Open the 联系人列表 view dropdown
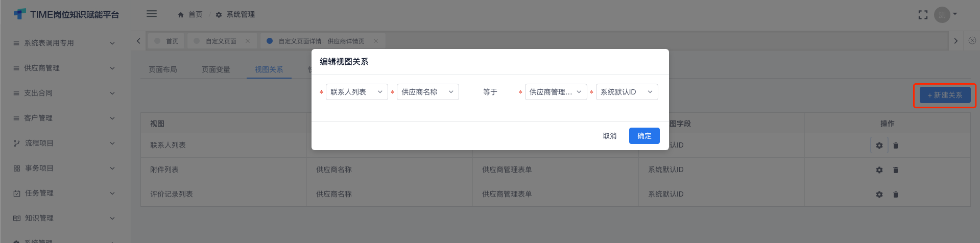Screen dimensions: 980x243 coord(357,92)
